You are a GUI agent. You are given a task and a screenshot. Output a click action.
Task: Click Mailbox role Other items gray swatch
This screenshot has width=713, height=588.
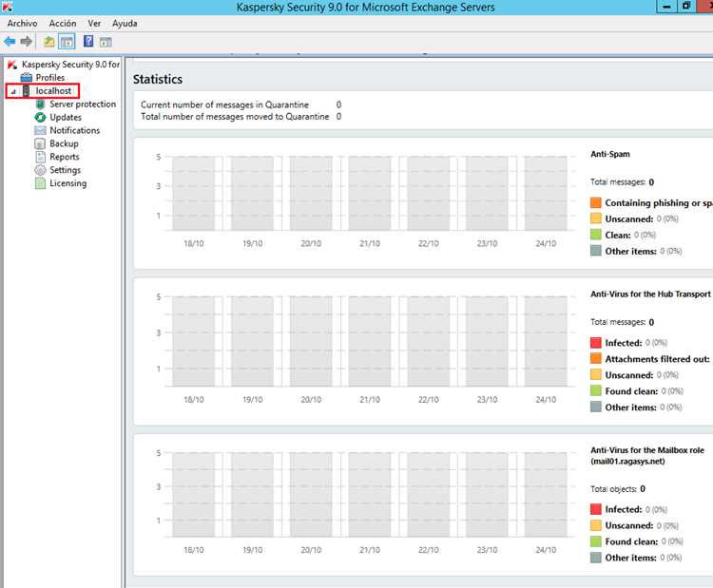[596, 558]
